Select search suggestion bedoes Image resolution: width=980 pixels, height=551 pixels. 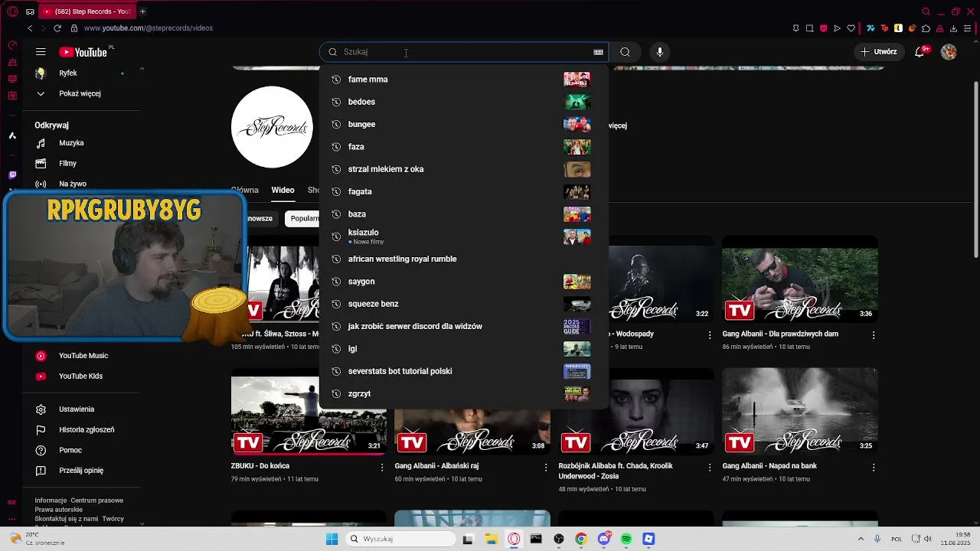463,102
